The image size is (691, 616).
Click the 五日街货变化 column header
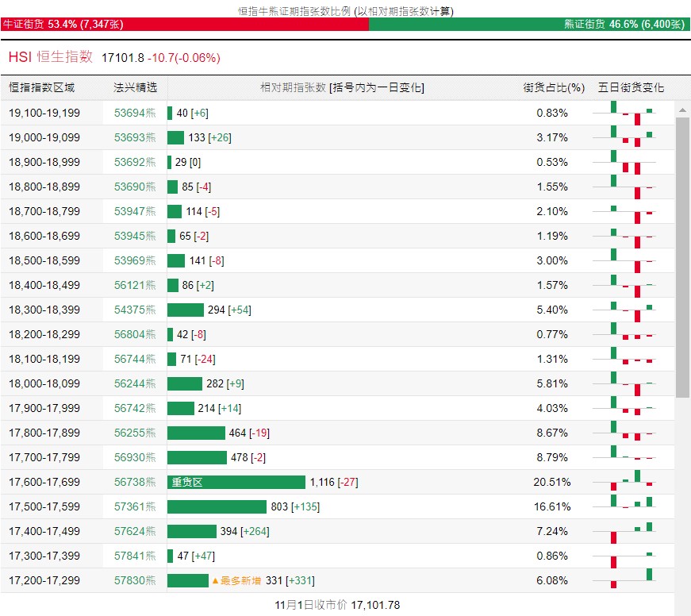631,87
